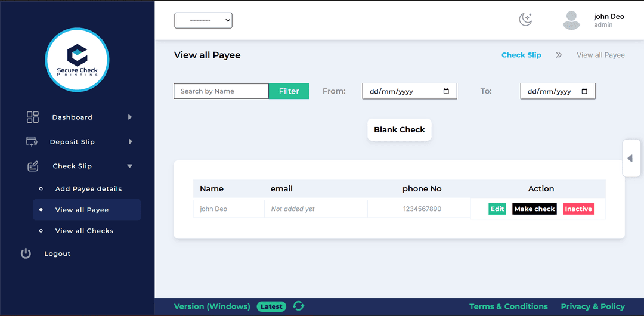Screen dimensions: 644x316
Task: Open Privacy & Policy link
Action: [x=593, y=306]
